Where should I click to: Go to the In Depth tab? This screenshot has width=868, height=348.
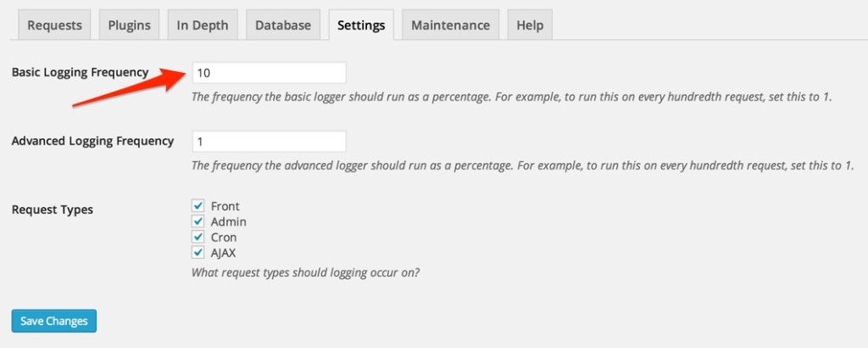203,25
